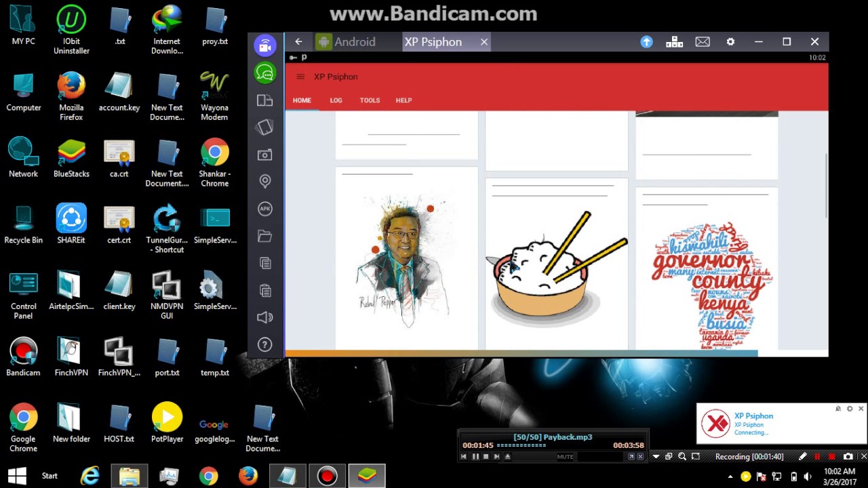Click the paste clipboard icon in BlueStacks sidebar
Image resolution: width=868 pixels, height=488 pixels.
tap(264, 290)
